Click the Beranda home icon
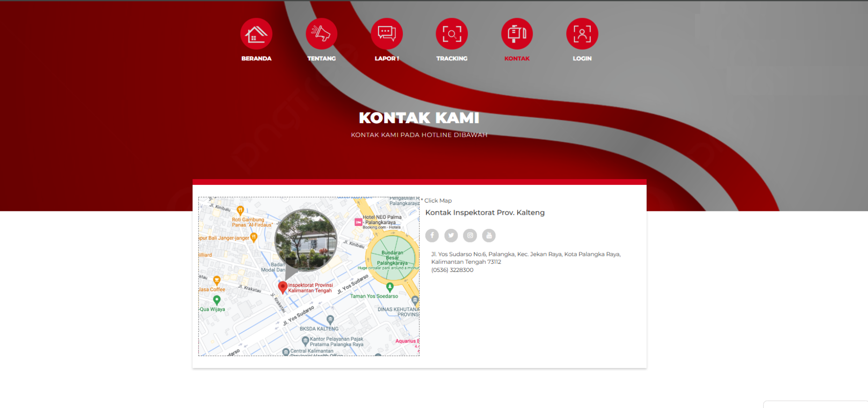The height and width of the screenshot is (408, 868). pos(256,34)
